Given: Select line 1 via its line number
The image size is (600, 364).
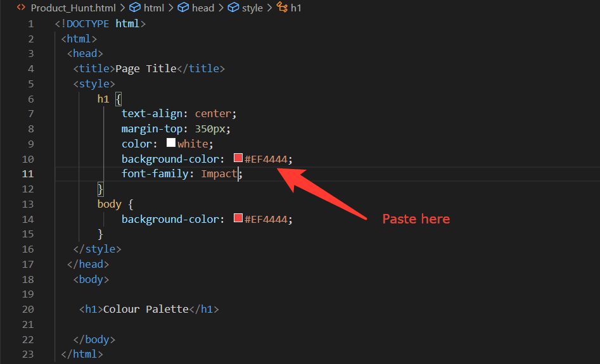Looking at the screenshot, I should click(30, 24).
